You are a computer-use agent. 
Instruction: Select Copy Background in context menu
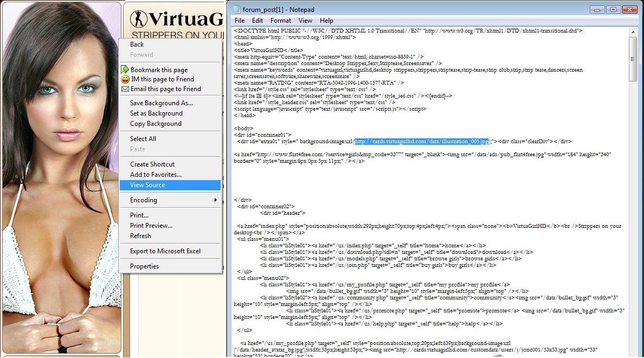point(156,124)
